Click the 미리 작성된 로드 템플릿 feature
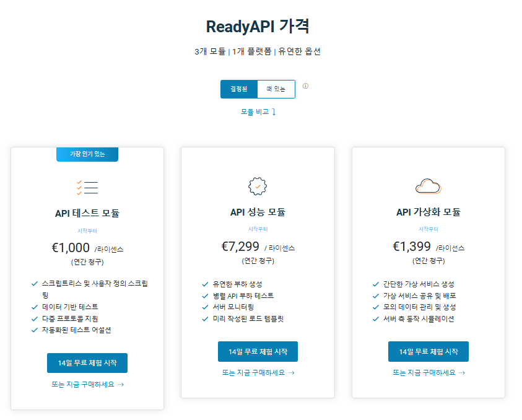The image size is (522, 420). 248,319
